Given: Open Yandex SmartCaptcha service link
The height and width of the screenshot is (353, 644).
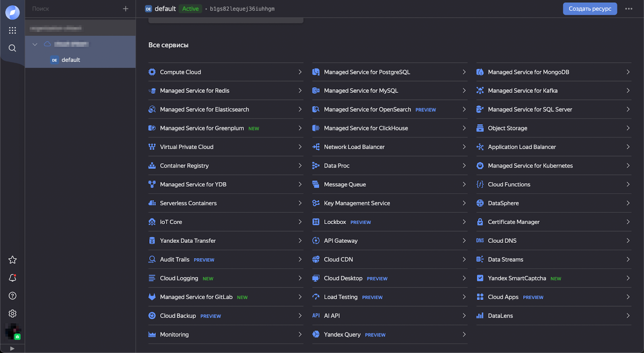Looking at the screenshot, I should tap(517, 278).
